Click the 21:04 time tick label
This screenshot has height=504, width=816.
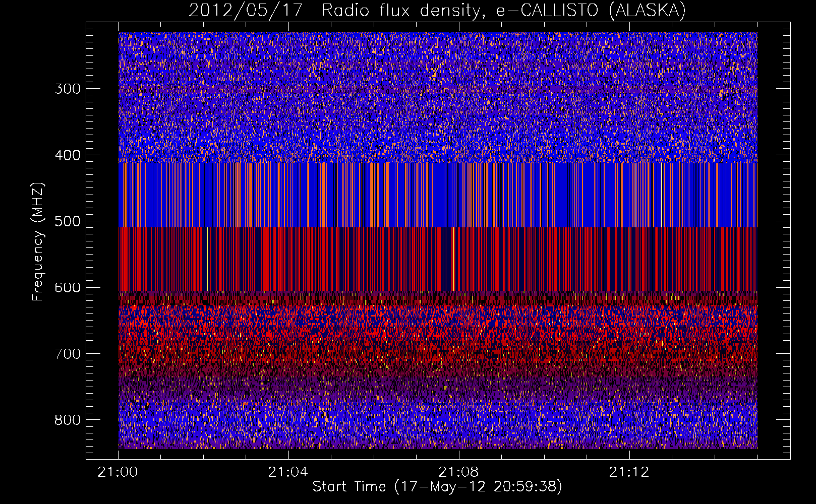click(x=288, y=472)
